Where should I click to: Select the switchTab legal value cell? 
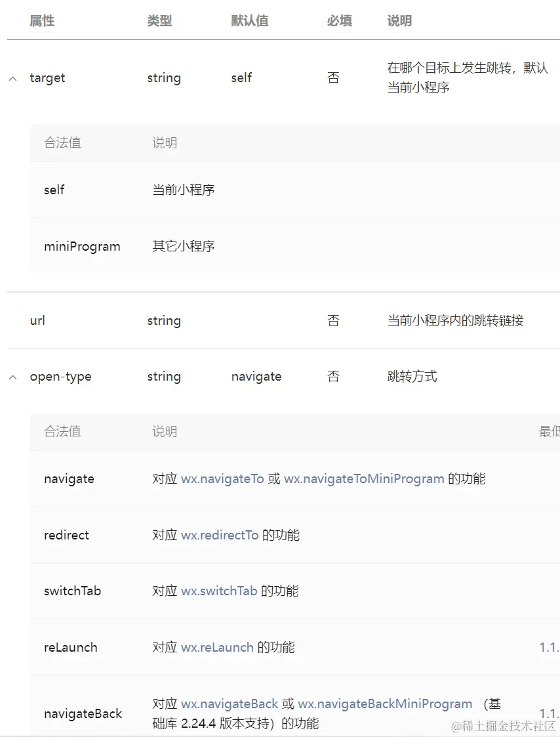(72, 591)
